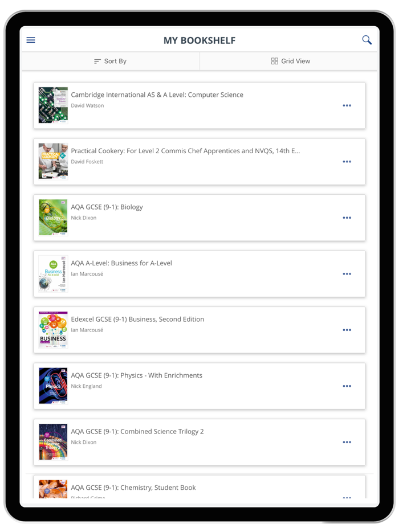
Task: Open the AQA A-Level Business options menu
Action: 347,274
